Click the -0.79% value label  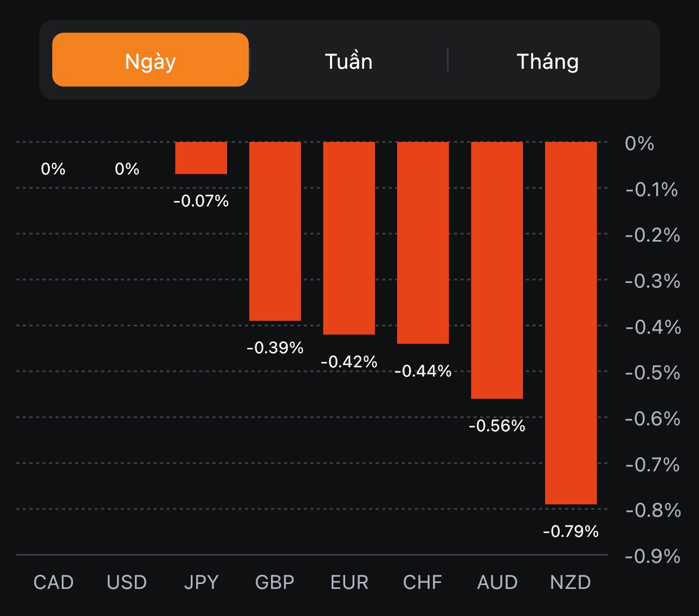click(x=571, y=531)
